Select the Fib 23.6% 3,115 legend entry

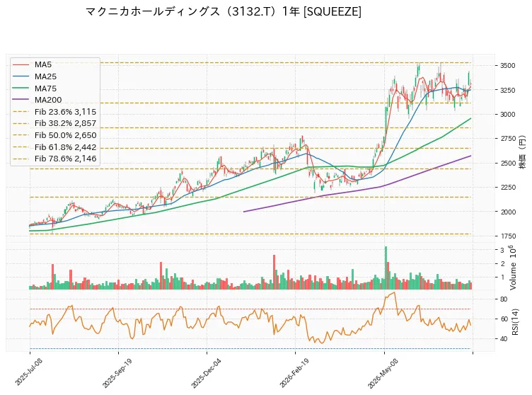coord(54,112)
